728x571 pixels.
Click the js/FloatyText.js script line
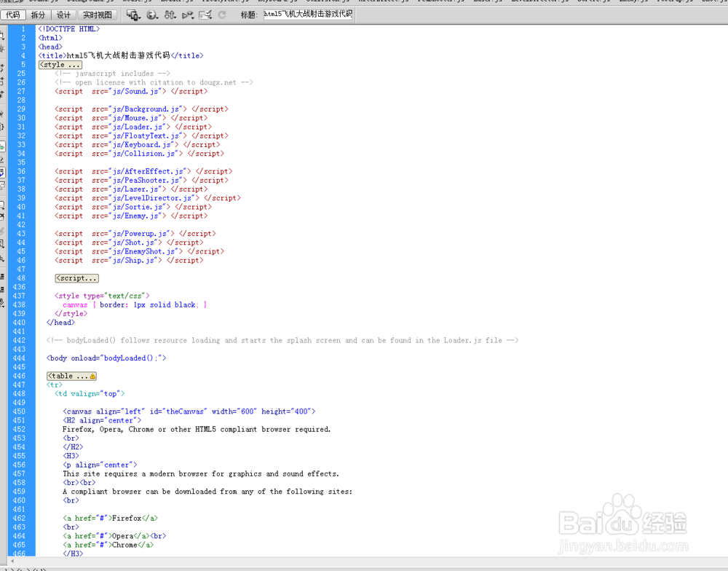point(142,135)
